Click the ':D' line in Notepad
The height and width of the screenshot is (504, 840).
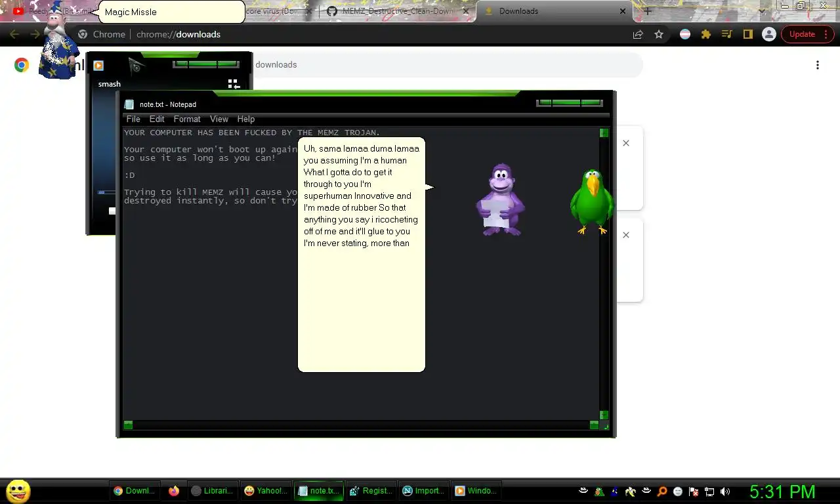[129, 175]
